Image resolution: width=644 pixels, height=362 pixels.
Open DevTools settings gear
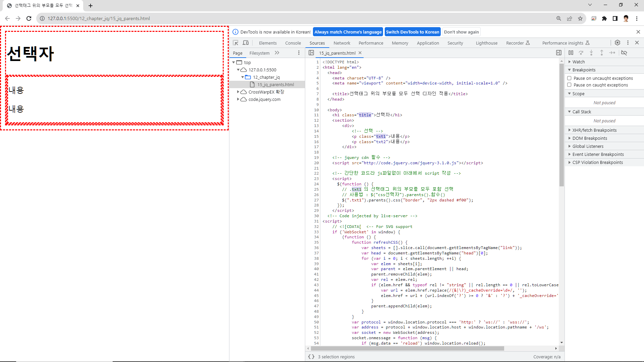[x=617, y=43]
